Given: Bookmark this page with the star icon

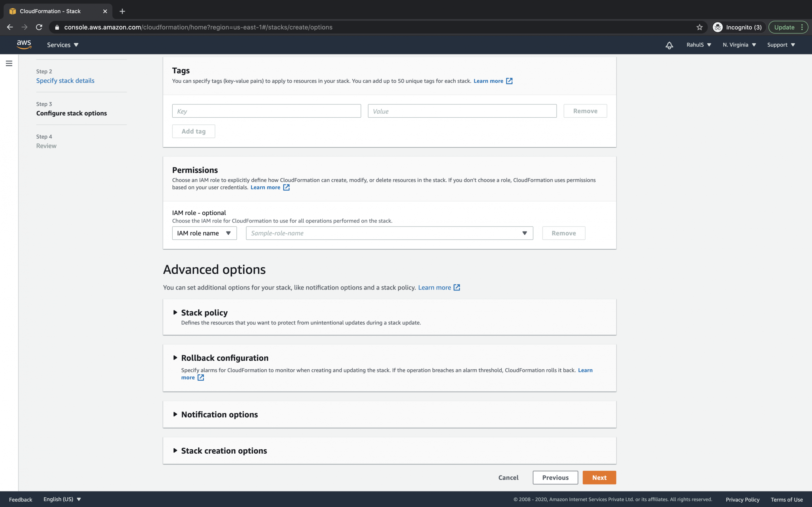Looking at the screenshot, I should (699, 27).
